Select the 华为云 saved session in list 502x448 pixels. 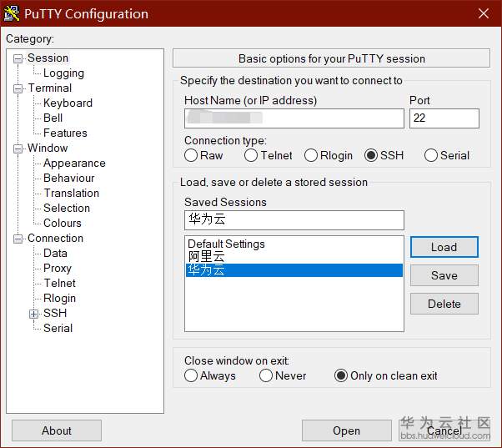pyautogui.click(x=294, y=270)
